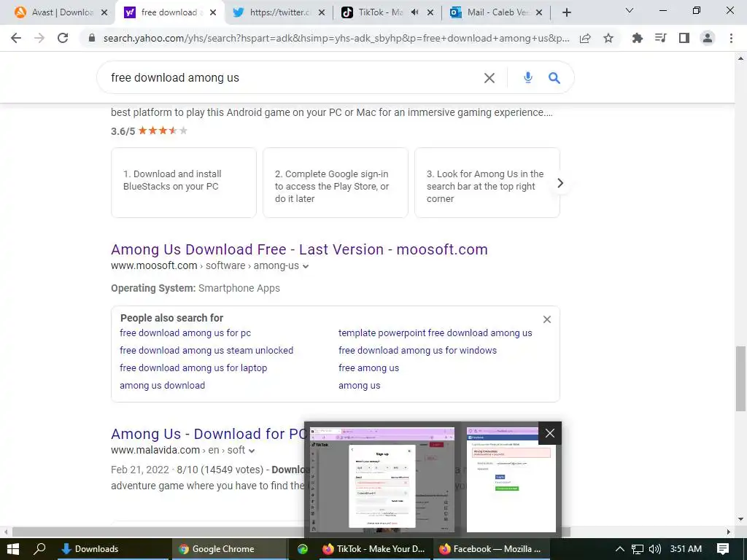Viewport: 747px width, 560px height.
Task: Select step card Look for Among Us
Action: (487, 182)
